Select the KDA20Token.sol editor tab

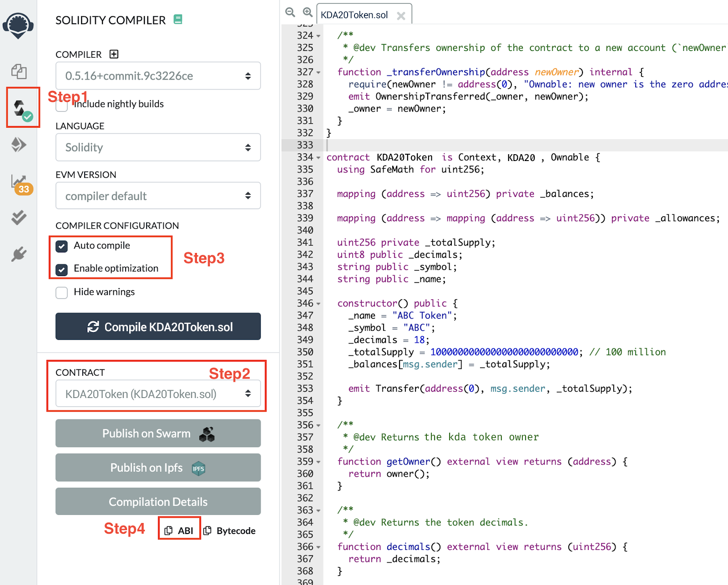[354, 15]
